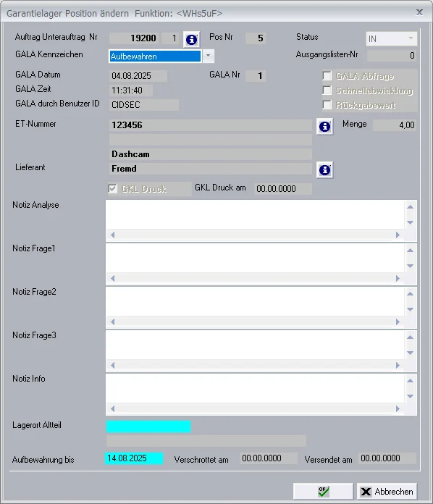Confirm with the green OK checkmark button
433x504 pixels.
tap(323, 492)
